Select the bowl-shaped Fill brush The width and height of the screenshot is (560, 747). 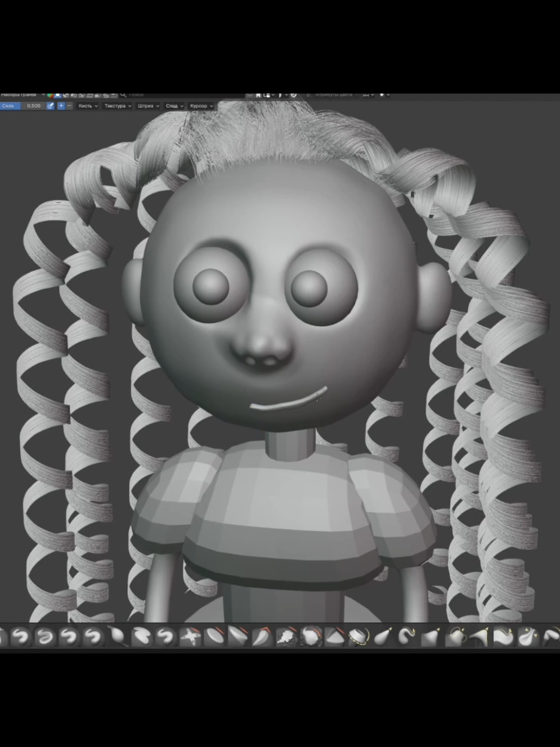tap(238, 637)
